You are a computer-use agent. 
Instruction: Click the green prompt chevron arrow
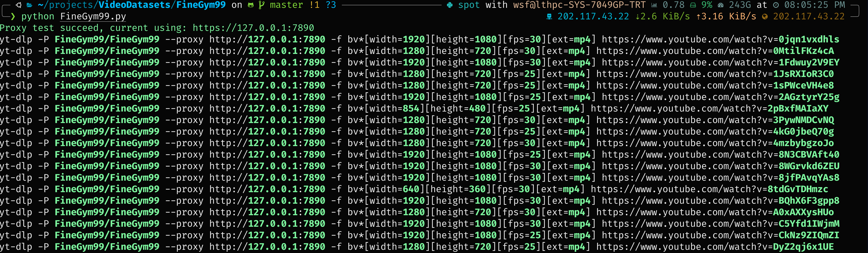pos(13,16)
